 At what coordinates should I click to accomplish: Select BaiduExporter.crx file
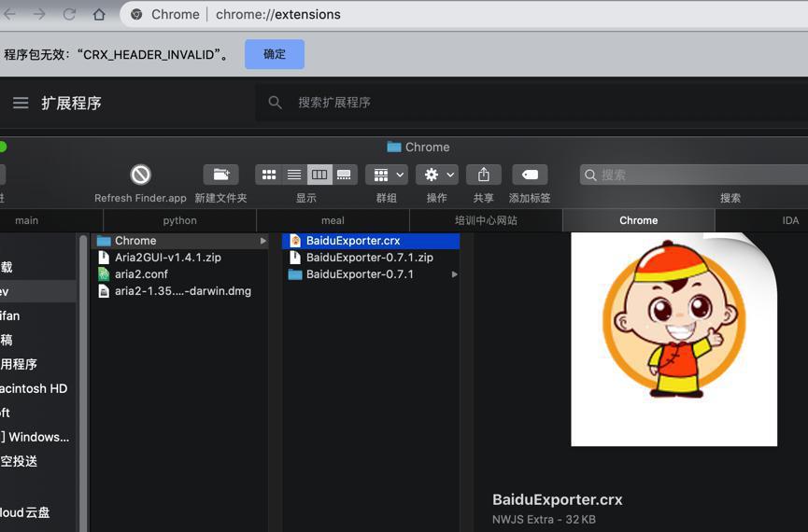371,241
